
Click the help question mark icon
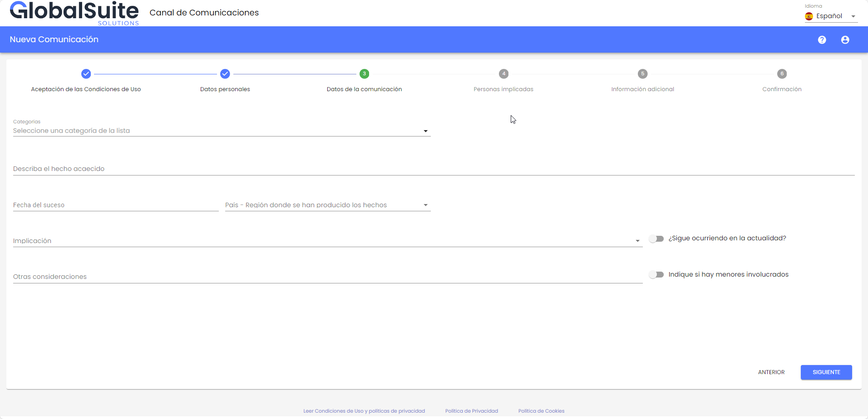tap(822, 40)
